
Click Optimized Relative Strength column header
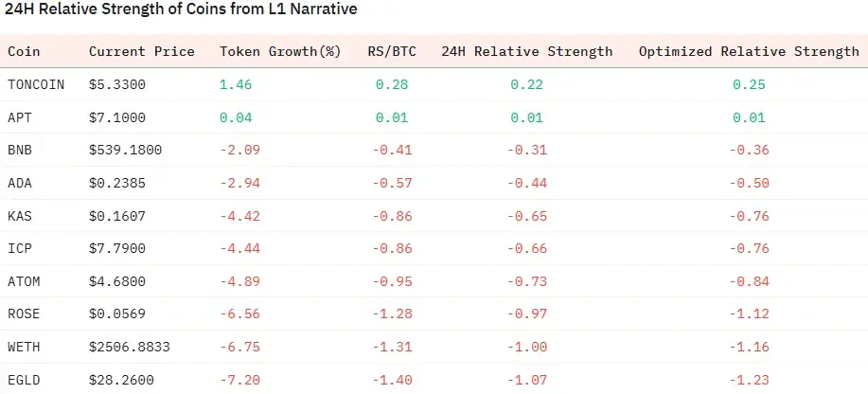tap(749, 51)
